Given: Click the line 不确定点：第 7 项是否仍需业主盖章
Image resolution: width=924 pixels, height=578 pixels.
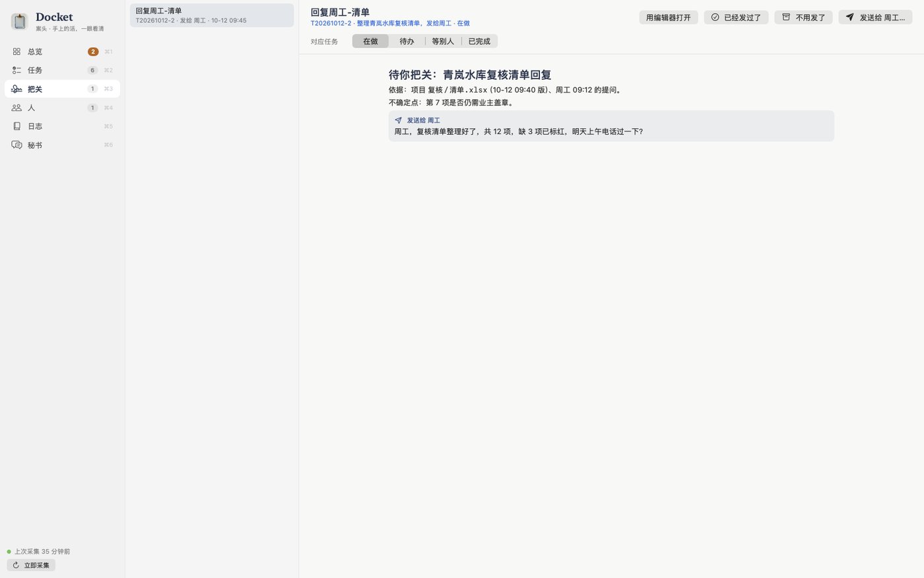Looking at the screenshot, I should click(452, 102).
